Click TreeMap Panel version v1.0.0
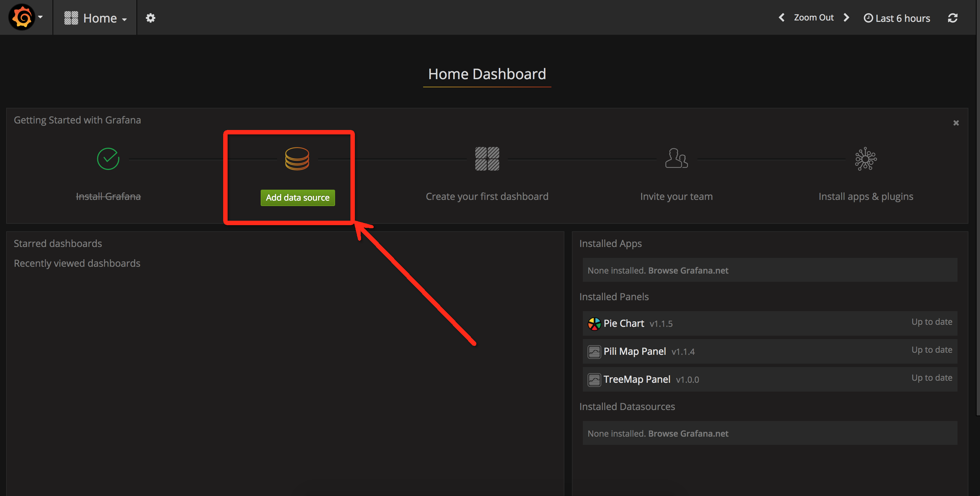The height and width of the screenshot is (496, 980). pos(688,380)
